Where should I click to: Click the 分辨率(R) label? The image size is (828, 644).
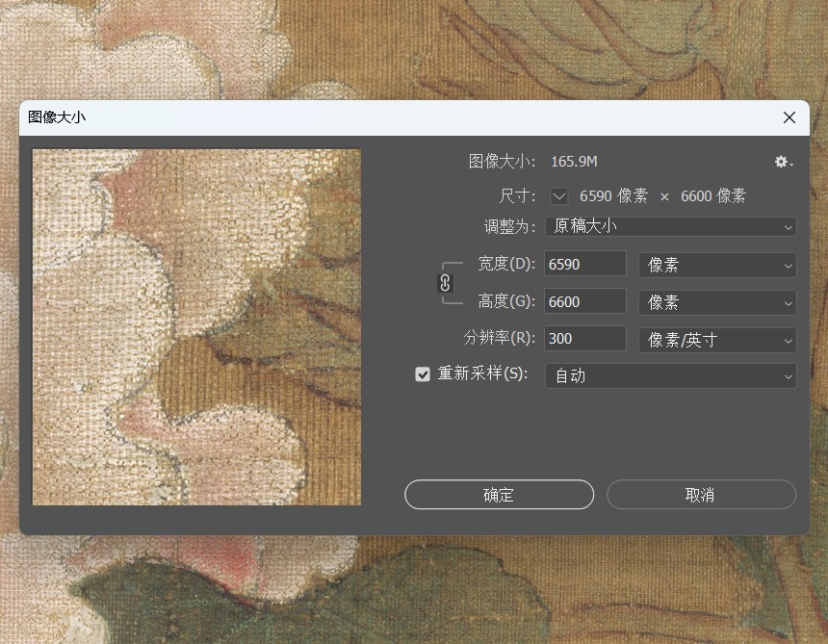(500, 337)
